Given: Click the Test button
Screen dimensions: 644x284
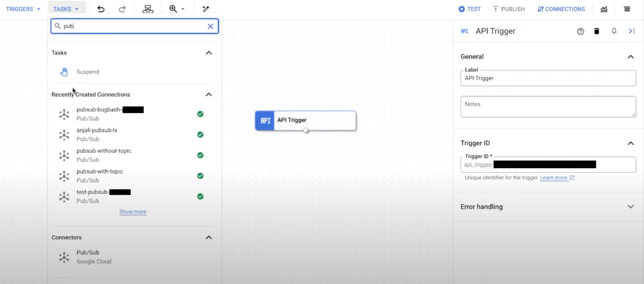Looking at the screenshot, I should 469,9.
